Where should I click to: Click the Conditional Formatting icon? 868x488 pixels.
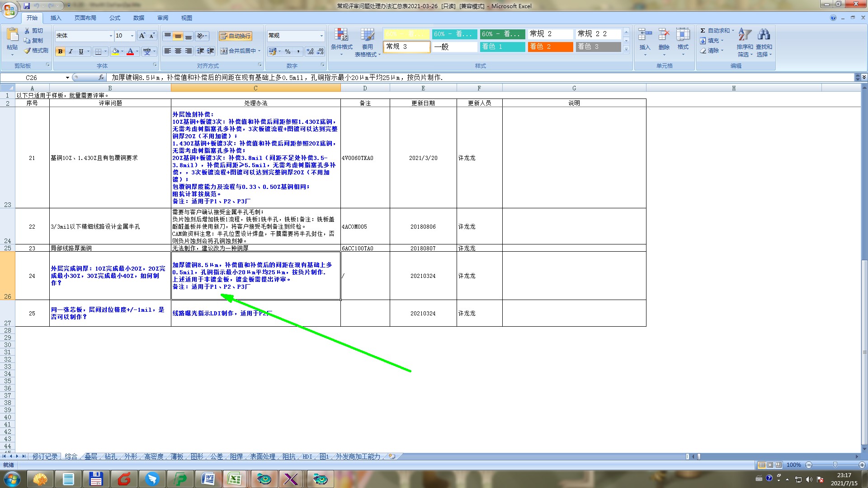click(341, 35)
